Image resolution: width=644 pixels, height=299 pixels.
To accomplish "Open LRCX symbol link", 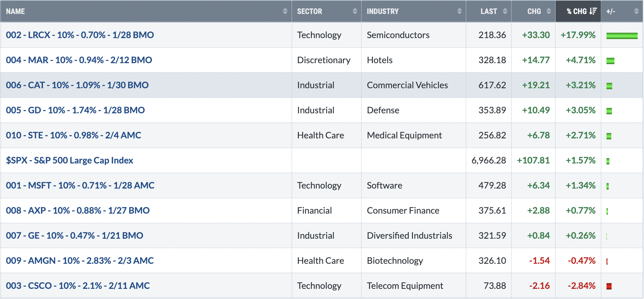I will pyautogui.click(x=80, y=35).
